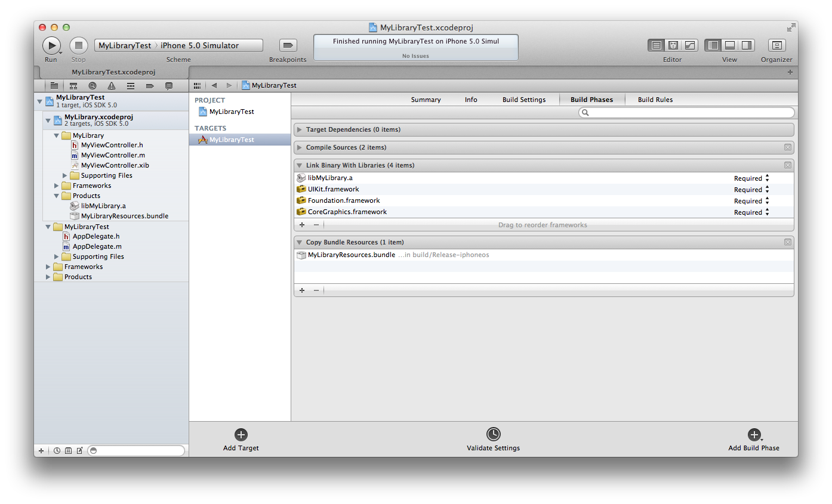Open MyViewController.xib in navigator
Viewport: 832px width, 504px height.
point(115,165)
